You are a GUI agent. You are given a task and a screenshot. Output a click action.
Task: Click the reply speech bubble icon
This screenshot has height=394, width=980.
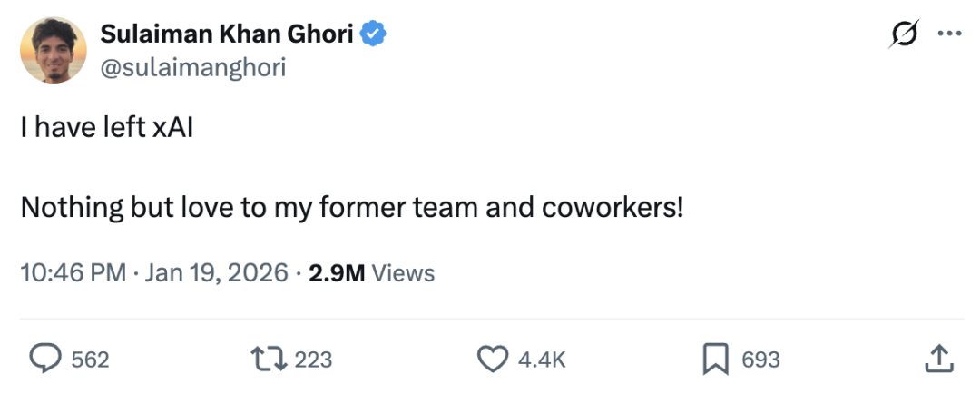coord(44,360)
